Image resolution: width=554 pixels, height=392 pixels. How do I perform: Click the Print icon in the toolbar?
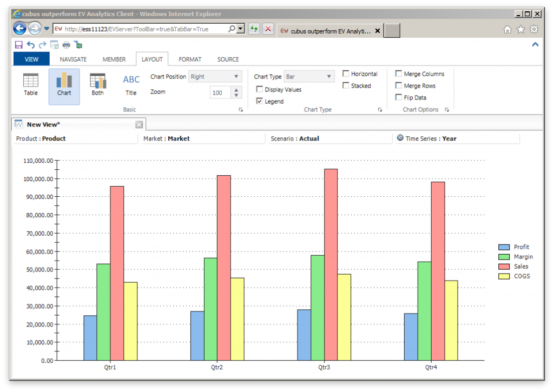[x=67, y=45]
